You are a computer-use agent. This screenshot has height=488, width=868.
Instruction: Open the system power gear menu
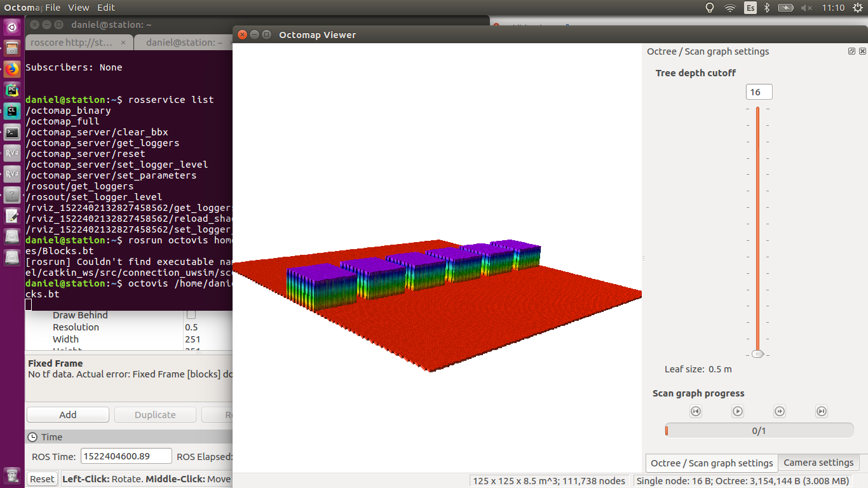[857, 8]
